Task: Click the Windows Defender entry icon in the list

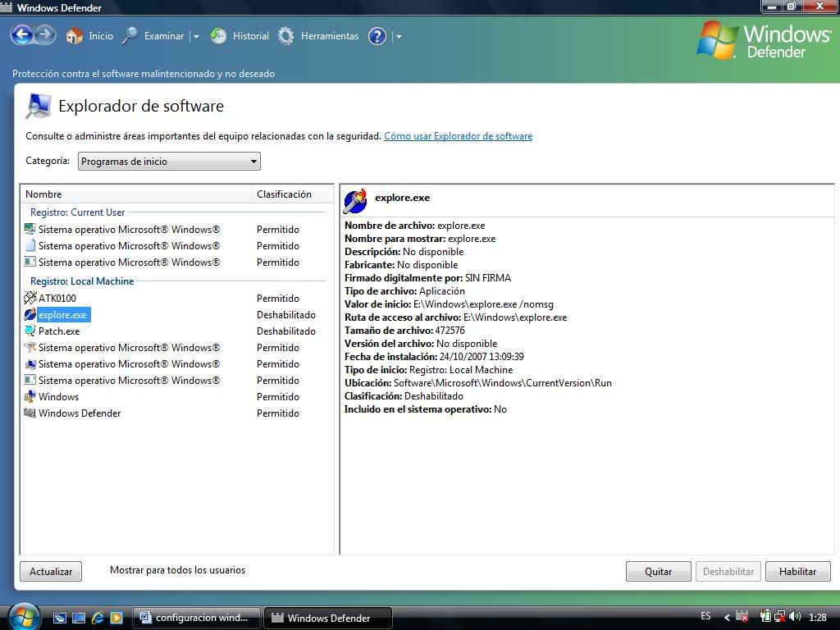Action: pos(30,413)
